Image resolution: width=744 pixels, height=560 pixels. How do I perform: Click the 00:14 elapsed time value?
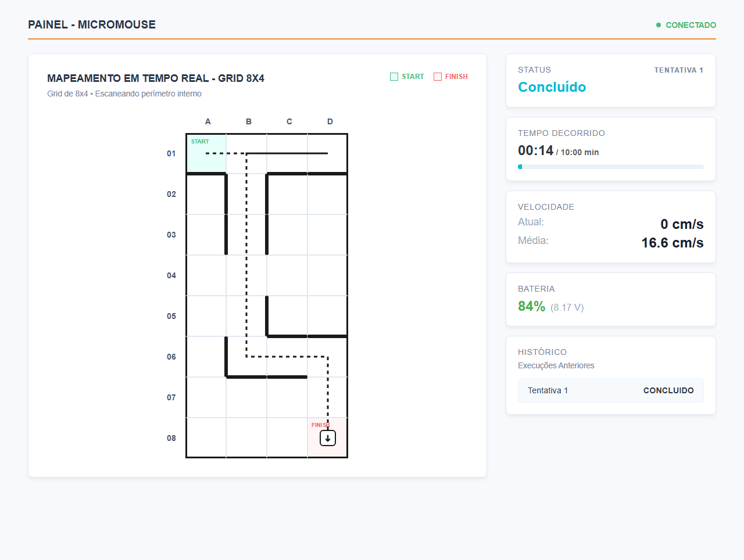coord(536,150)
